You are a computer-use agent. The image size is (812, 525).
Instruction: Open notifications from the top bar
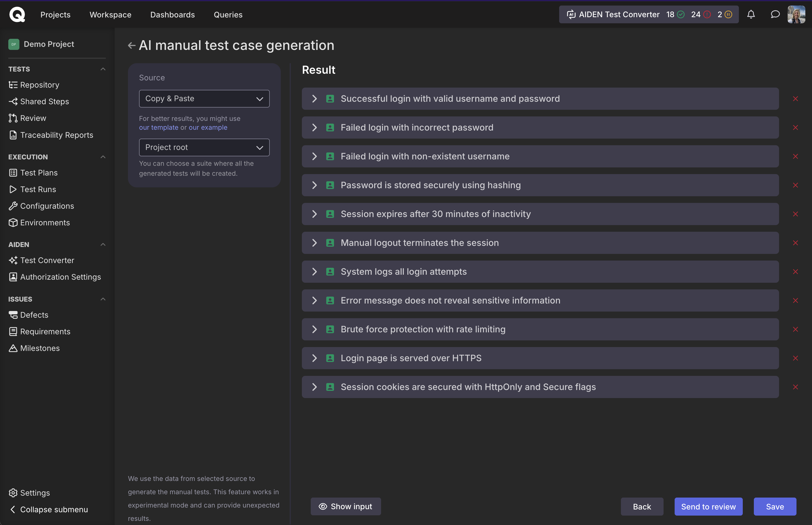pyautogui.click(x=751, y=14)
